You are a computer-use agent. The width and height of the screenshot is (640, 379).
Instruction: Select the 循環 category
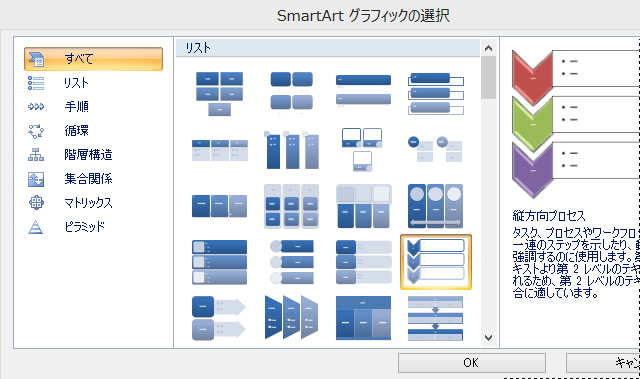76,131
